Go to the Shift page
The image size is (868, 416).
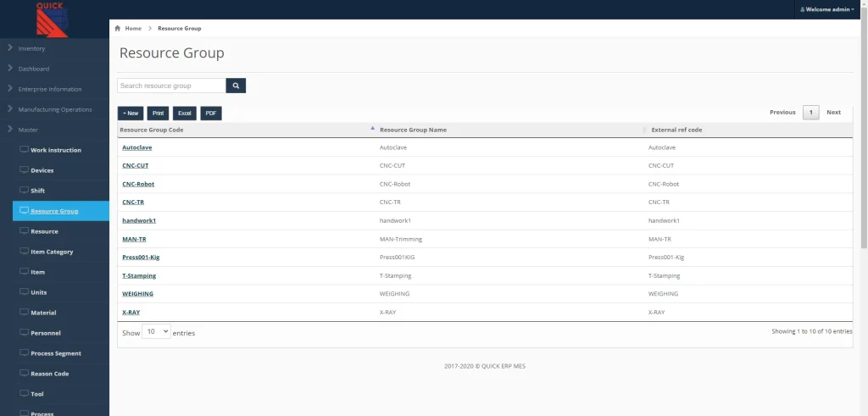point(37,191)
